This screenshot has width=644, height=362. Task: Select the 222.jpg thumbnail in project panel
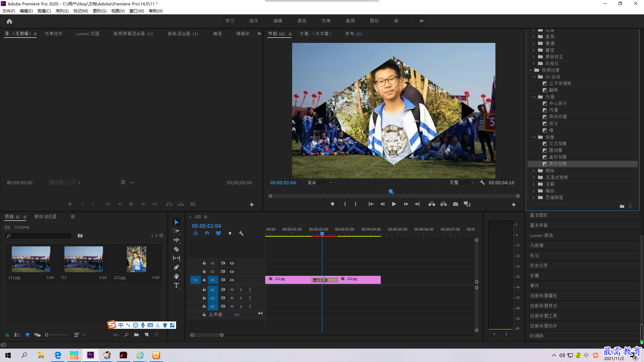click(x=137, y=259)
